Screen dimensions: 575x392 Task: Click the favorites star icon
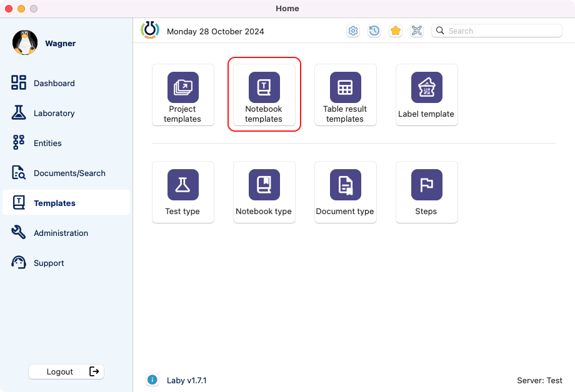tap(395, 31)
